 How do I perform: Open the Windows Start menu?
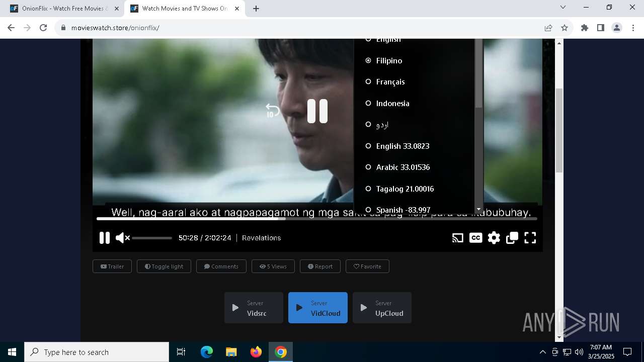coord(12,352)
